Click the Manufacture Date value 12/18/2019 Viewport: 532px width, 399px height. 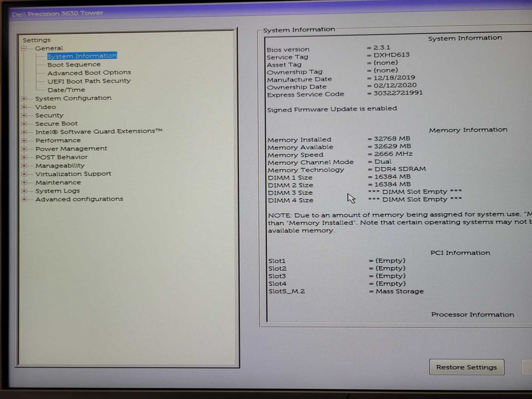point(394,78)
